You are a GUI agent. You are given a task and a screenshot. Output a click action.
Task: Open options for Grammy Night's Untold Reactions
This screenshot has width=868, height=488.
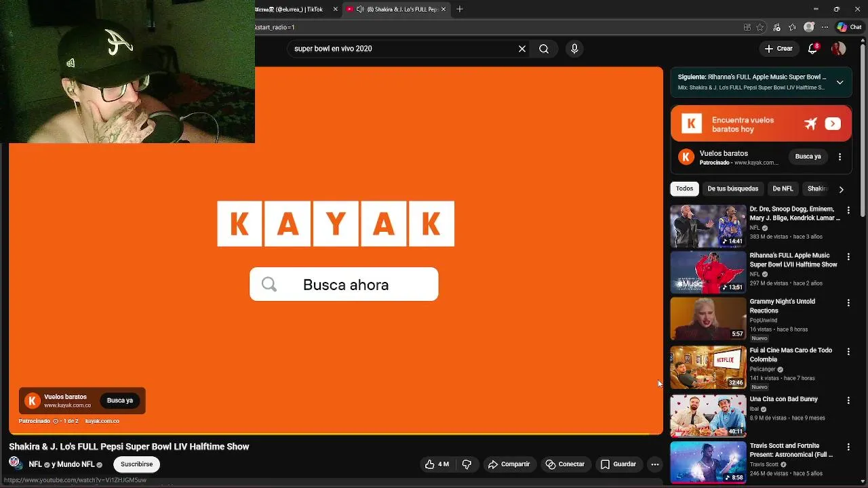tap(848, 303)
